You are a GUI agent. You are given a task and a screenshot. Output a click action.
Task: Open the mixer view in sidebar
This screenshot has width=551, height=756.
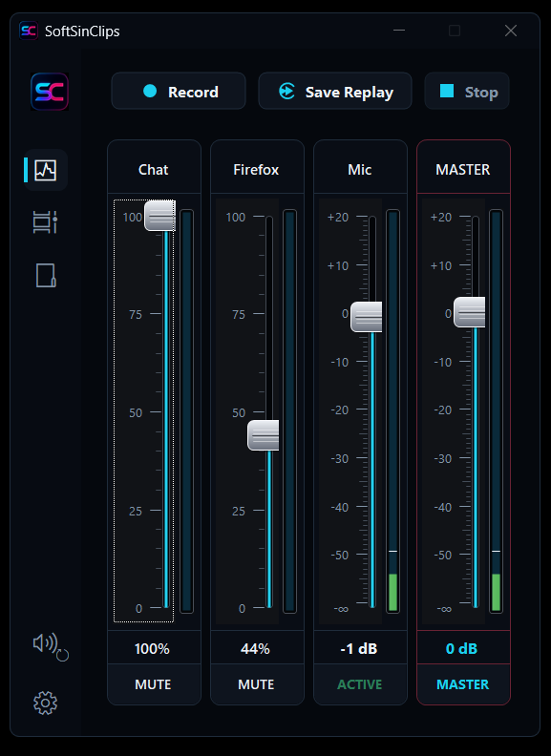[46, 170]
